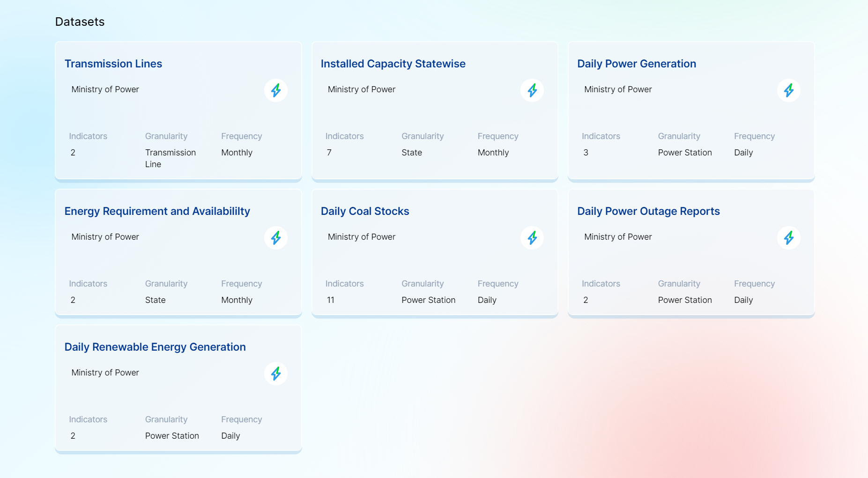Viewport: 868px width, 478px height.
Task: Select Daily Renewable Energy Generation title
Action: 155,347
